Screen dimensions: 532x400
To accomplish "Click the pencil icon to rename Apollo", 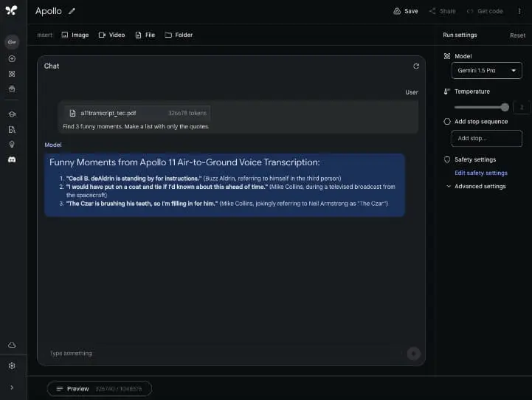I will pyautogui.click(x=72, y=11).
